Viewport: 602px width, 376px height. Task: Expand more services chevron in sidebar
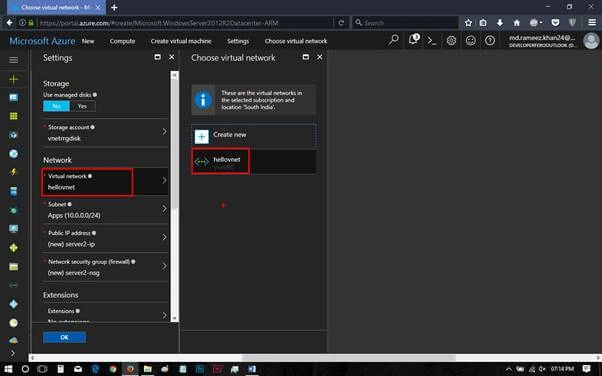pos(13,353)
